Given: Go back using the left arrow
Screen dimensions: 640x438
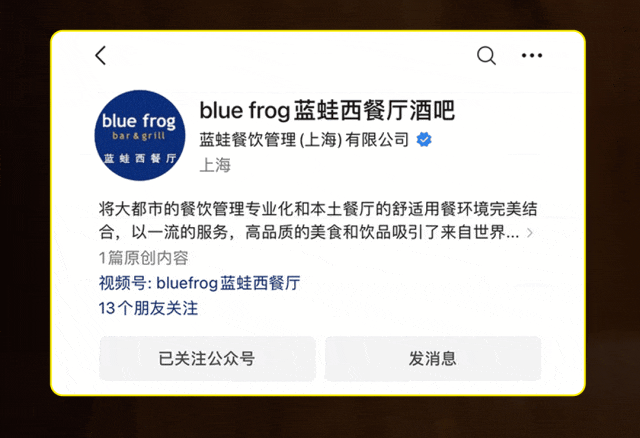Looking at the screenshot, I should (101, 56).
